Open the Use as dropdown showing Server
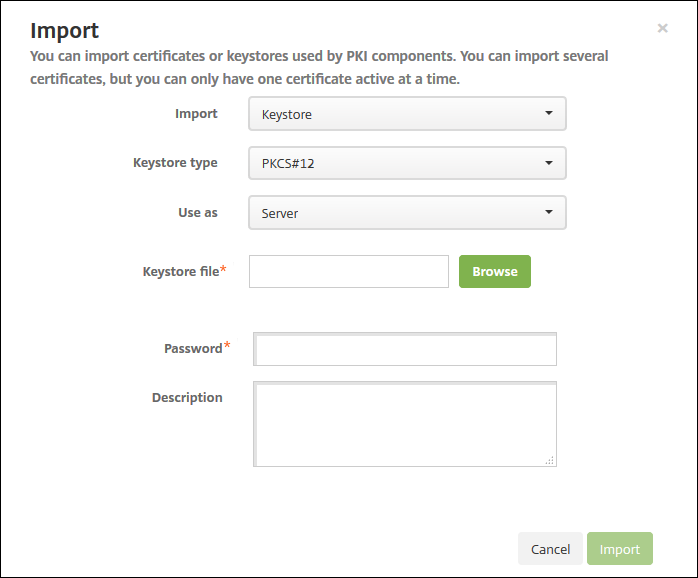The image size is (698, 578). coord(407,212)
